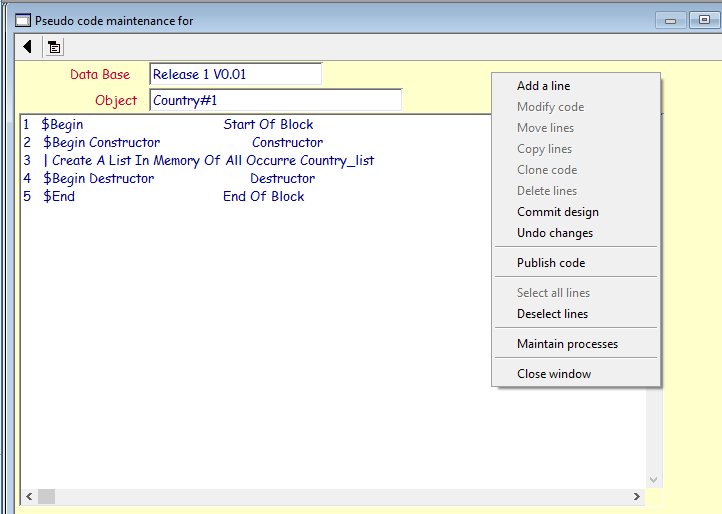Viewport: 722px width, 514px height.
Task: Choose 'Add a line' from context menu
Action: pyautogui.click(x=543, y=86)
